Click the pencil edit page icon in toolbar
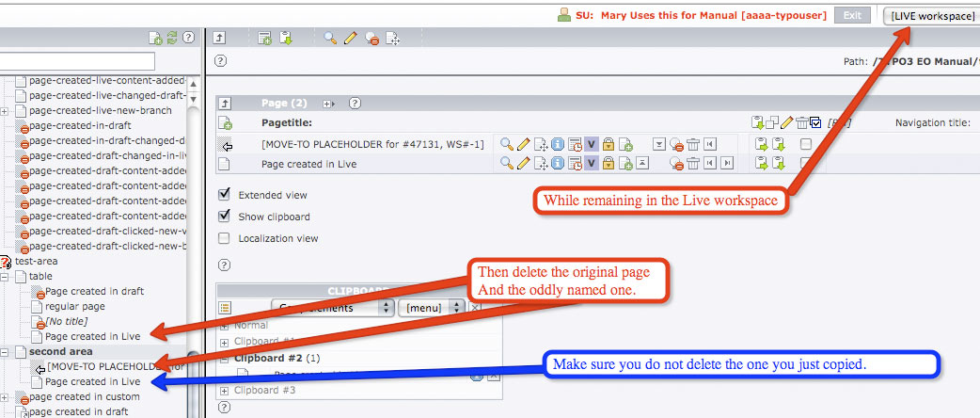The height and width of the screenshot is (418, 980). (350, 39)
